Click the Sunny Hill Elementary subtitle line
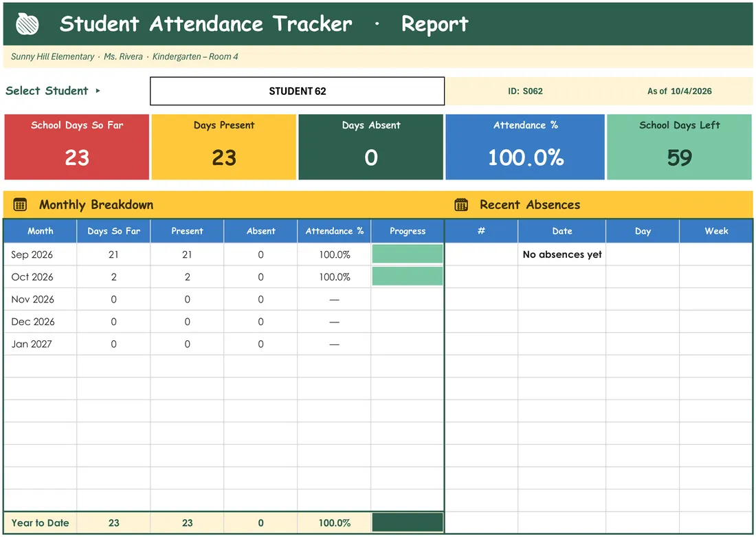756x537 pixels. [x=124, y=56]
